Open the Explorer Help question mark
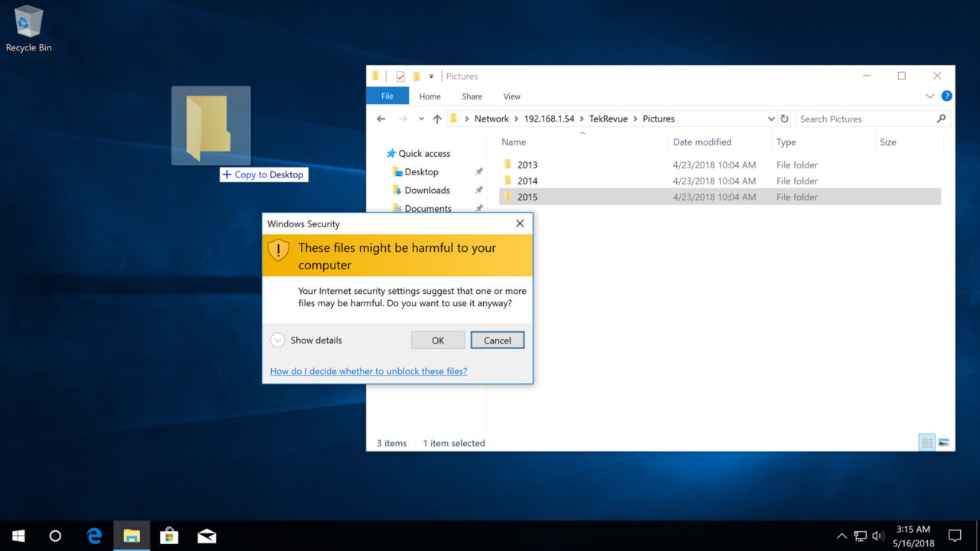980x551 pixels. coord(946,96)
